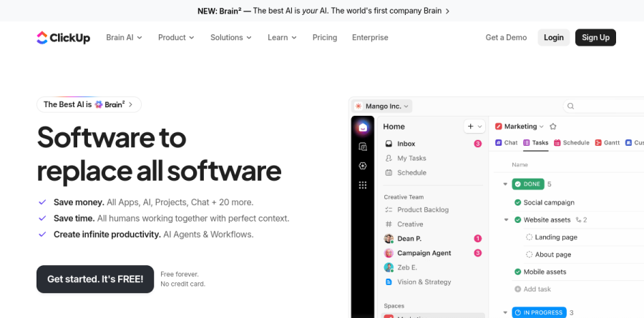Click the Campaign Agent avatar
This screenshot has height=318, width=644.
point(389,253)
